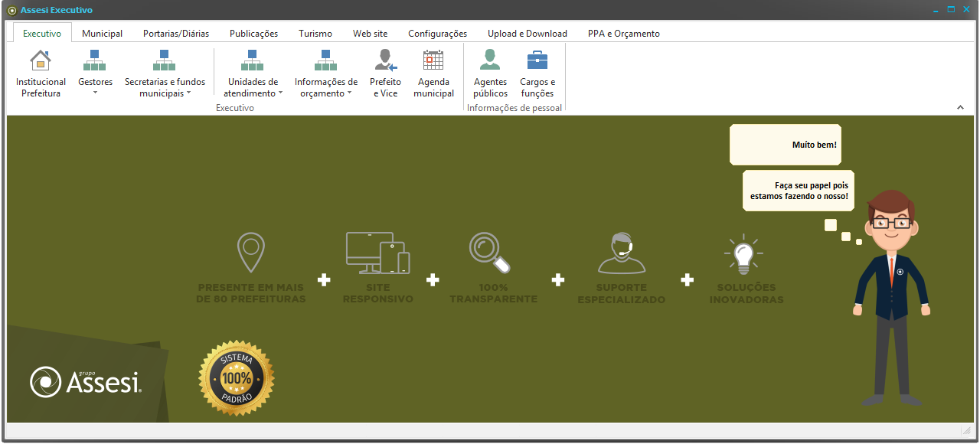
Task: Switch to the Publicações tab
Action: tap(254, 34)
